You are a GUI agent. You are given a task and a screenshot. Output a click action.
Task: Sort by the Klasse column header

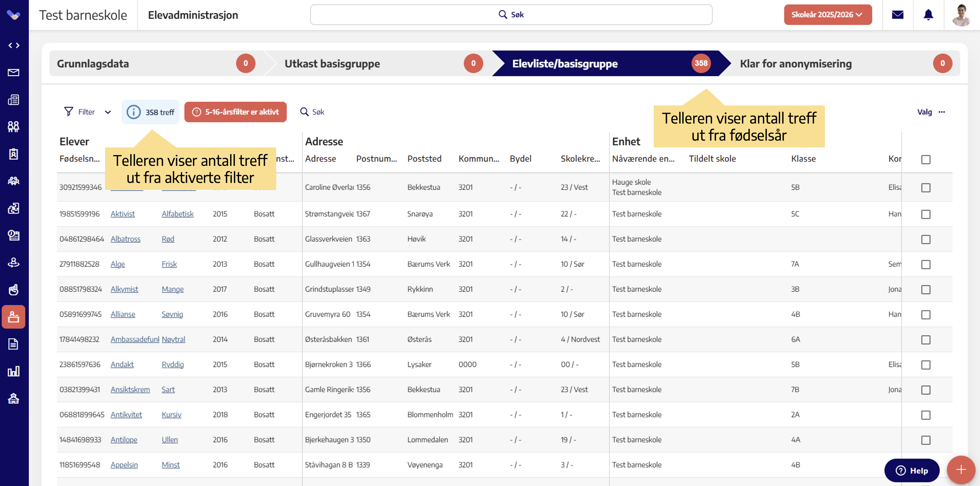803,159
